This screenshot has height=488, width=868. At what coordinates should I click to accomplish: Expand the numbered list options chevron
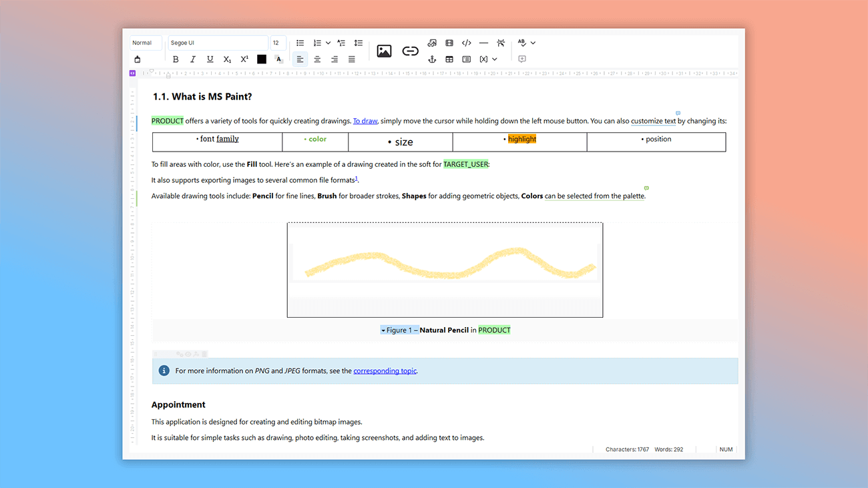click(328, 43)
